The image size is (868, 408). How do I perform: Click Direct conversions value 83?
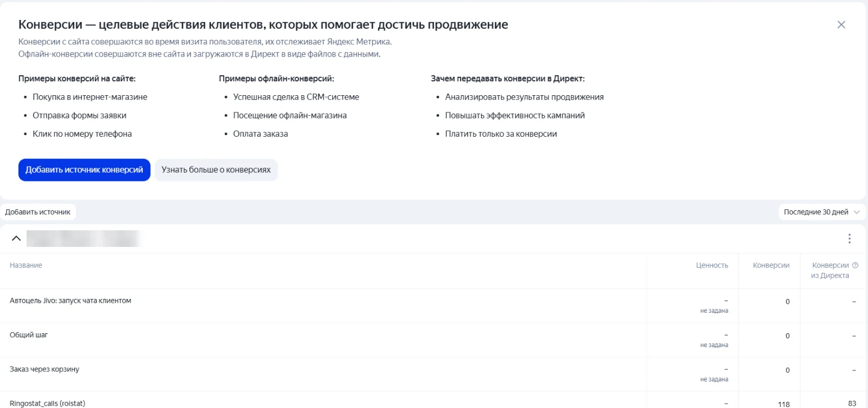(x=852, y=404)
